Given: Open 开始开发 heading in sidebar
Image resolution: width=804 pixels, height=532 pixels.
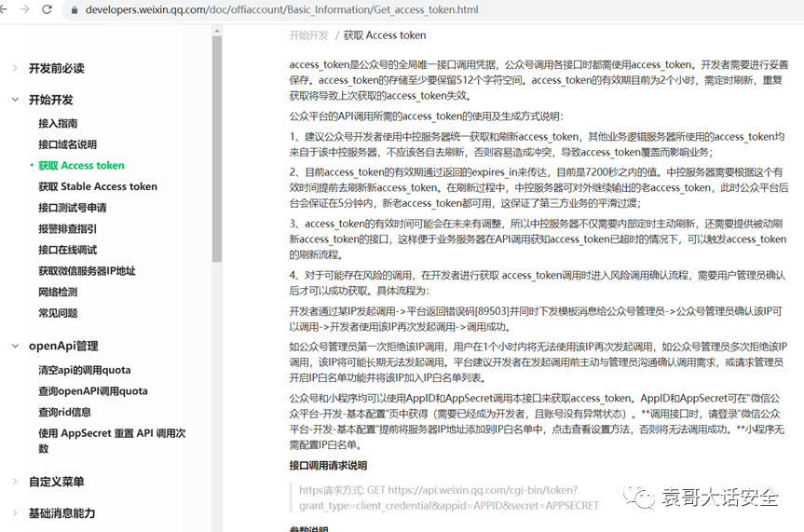Looking at the screenshot, I should (x=50, y=100).
